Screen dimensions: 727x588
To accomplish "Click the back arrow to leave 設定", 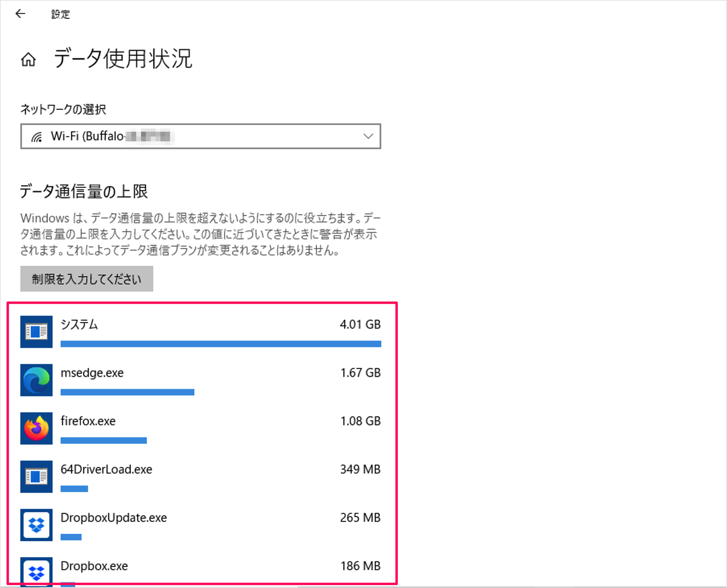I will [x=20, y=14].
